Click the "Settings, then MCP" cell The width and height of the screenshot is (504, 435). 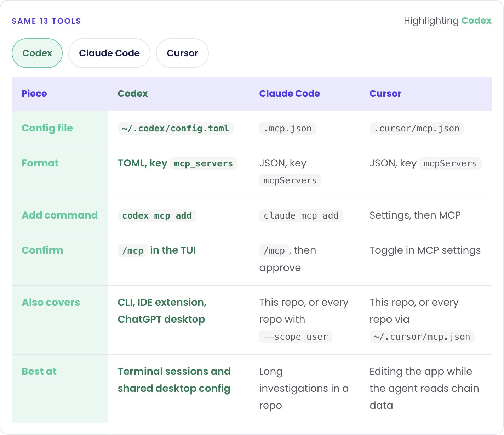click(415, 215)
